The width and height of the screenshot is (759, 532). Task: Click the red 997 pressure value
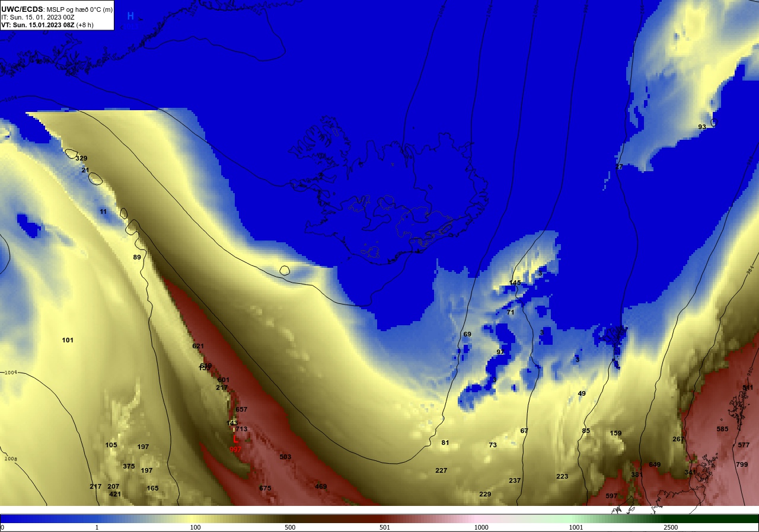235,450
